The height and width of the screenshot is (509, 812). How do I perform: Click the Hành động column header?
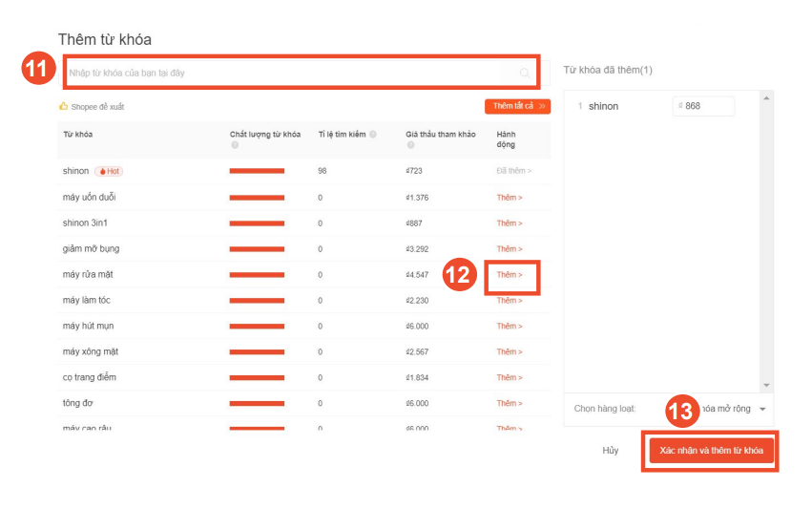point(506,139)
